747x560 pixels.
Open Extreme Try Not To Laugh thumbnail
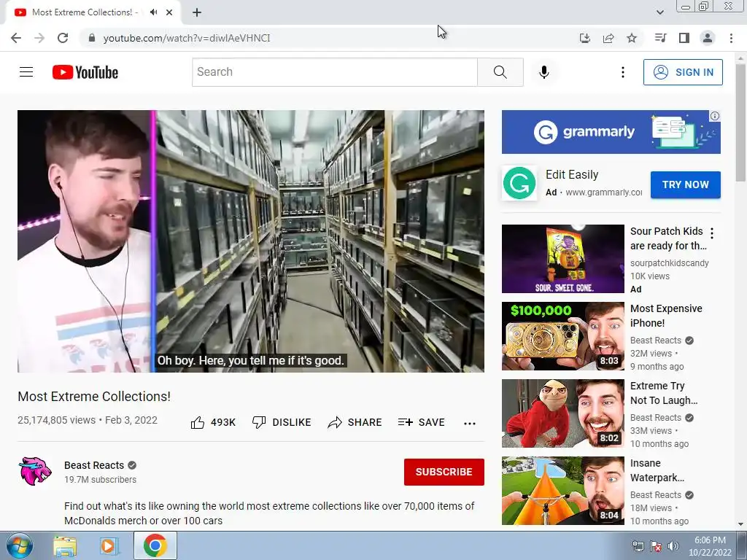(562, 413)
